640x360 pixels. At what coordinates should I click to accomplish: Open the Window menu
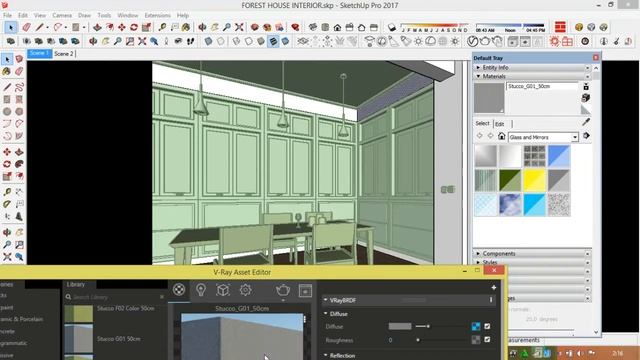[128, 15]
